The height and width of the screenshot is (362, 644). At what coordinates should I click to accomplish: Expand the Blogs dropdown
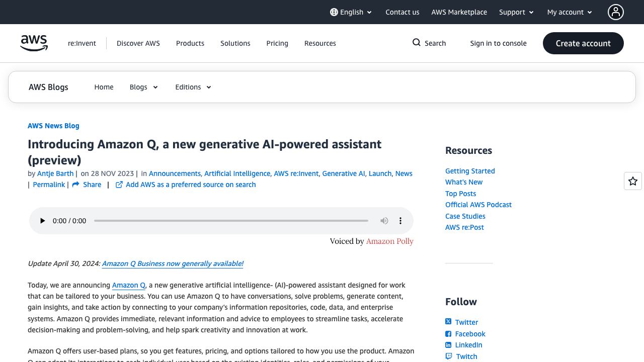tap(143, 87)
